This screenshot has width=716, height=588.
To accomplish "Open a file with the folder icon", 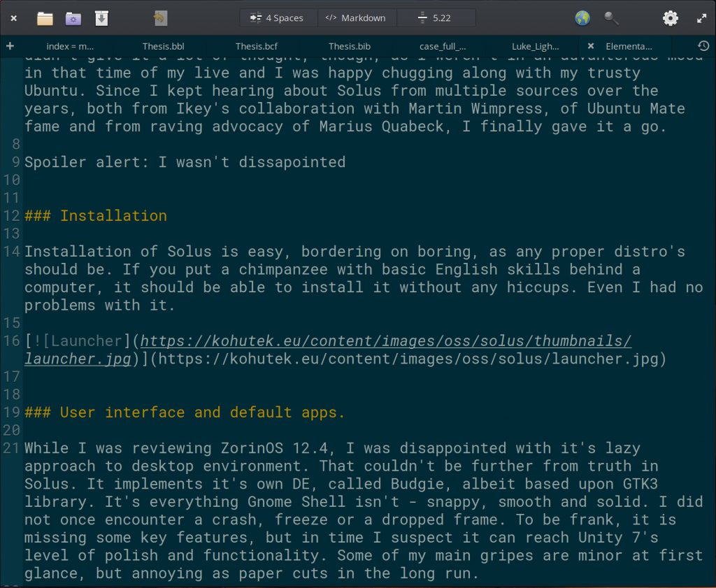I will 45,18.
